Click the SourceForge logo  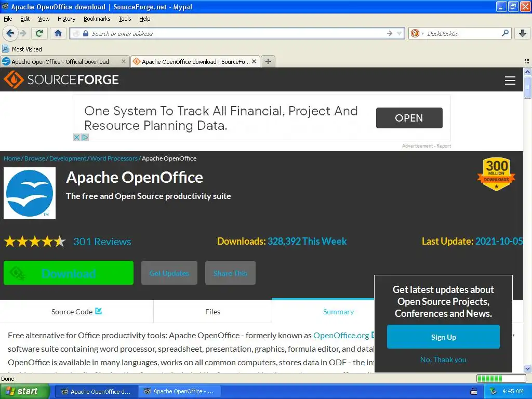point(61,79)
